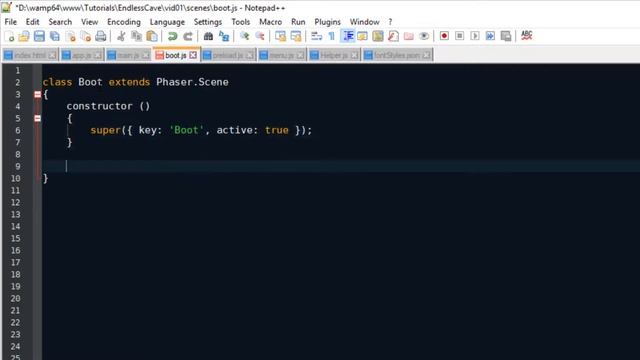This screenshot has width=640, height=360.
Task: Click the Zoom In icon
Action: (x=244, y=36)
